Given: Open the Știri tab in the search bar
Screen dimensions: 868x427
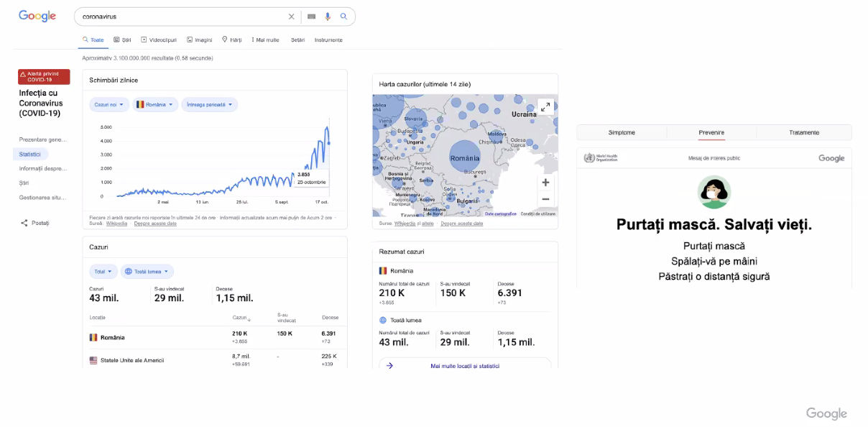Looking at the screenshot, I should pos(123,40).
